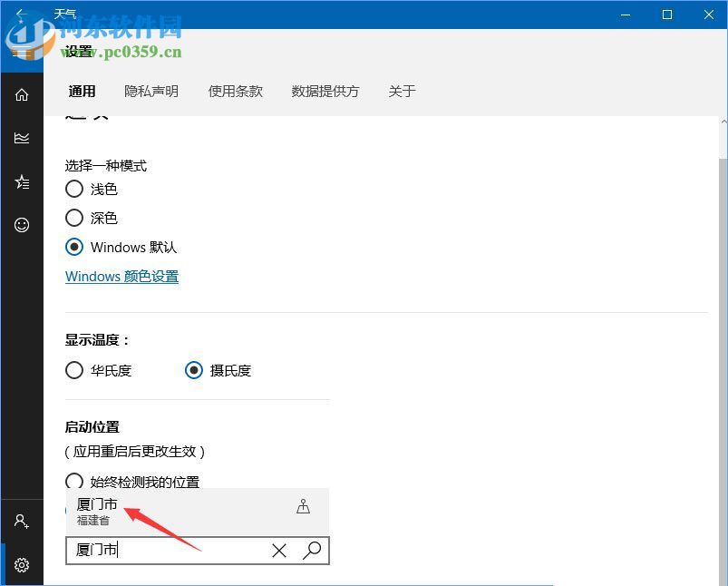Select the Maps icon in sidebar
This screenshot has width=728, height=586.
coord(22,138)
